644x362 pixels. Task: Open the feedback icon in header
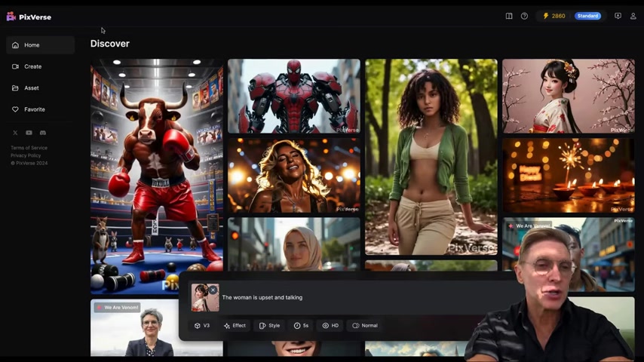[x=618, y=16]
